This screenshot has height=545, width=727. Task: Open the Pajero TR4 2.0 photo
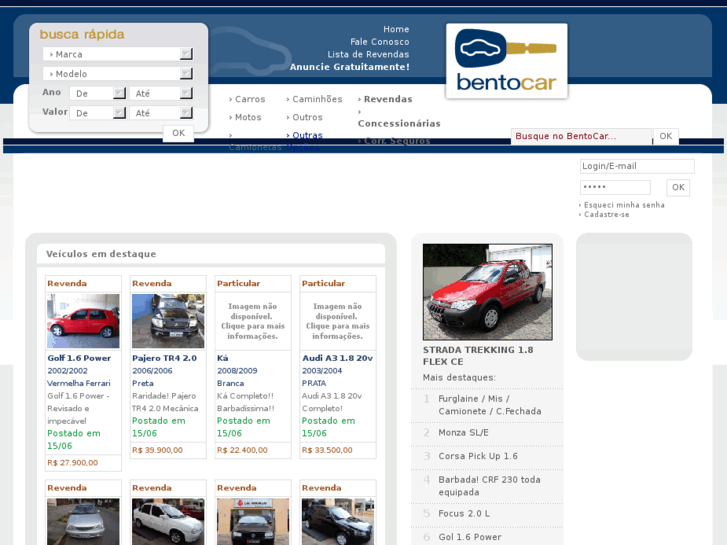click(168, 321)
